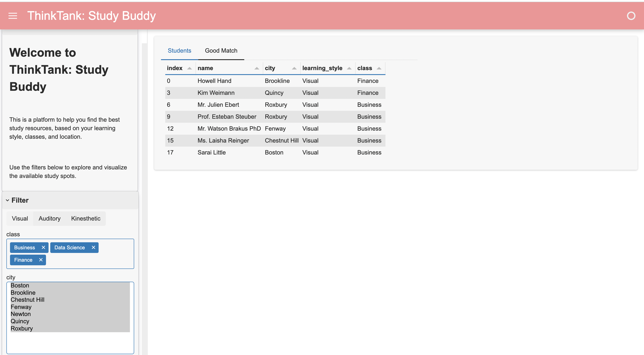Switch to the Good Match tab
The height and width of the screenshot is (355, 644).
221,51
